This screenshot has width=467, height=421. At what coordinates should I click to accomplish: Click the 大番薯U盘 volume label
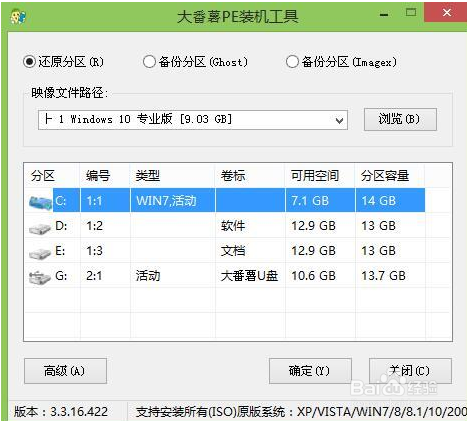[x=249, y=276]
